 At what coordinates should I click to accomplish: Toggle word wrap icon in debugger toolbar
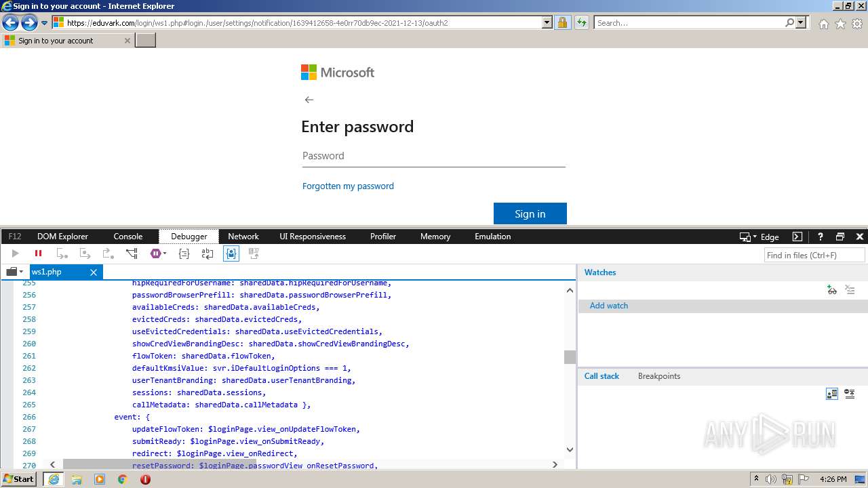(208, 253)
